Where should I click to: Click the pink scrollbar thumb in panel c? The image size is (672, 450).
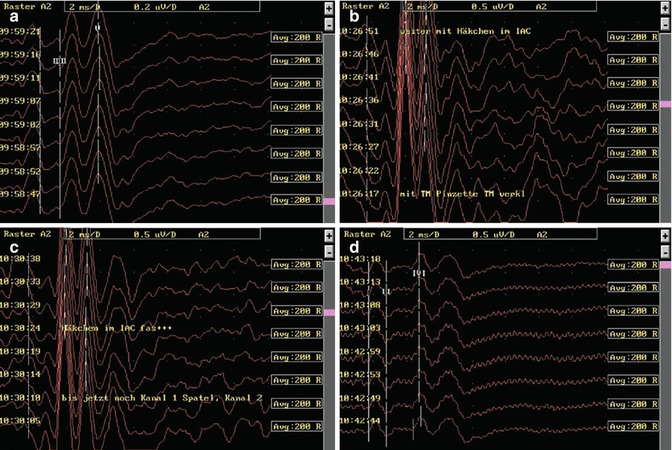click(x=330, y=313)
